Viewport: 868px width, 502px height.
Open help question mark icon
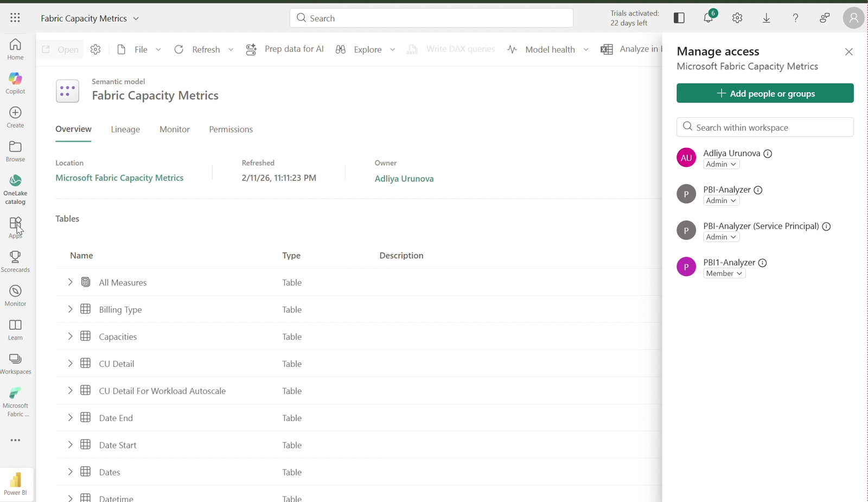click(795, 18)
